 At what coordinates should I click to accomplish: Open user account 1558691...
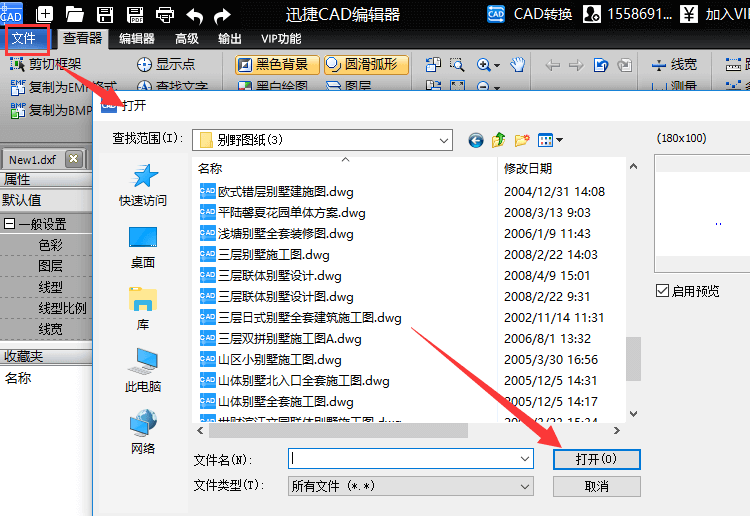click(628, 14)
